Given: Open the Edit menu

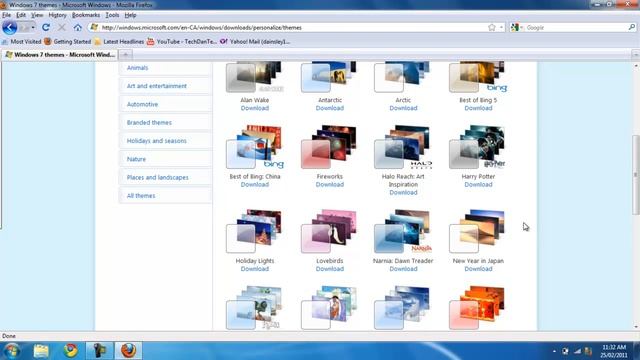Looking at the screenshot, I should click(21, 15).
